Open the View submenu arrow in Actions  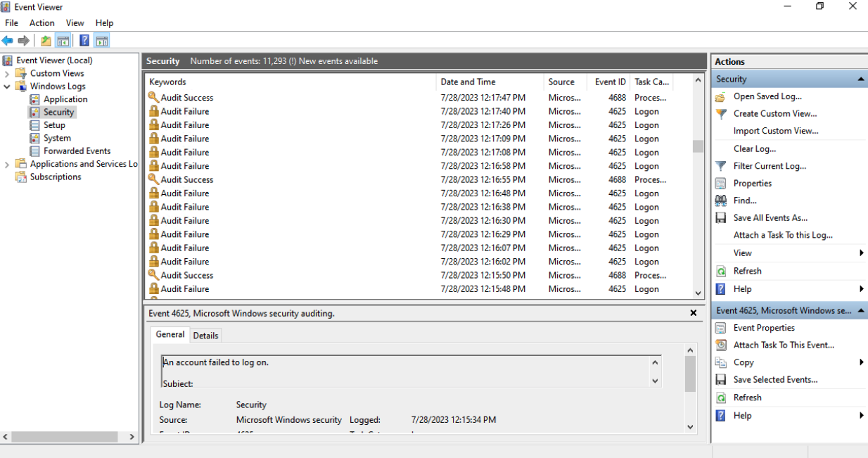[x=862, y=253]
